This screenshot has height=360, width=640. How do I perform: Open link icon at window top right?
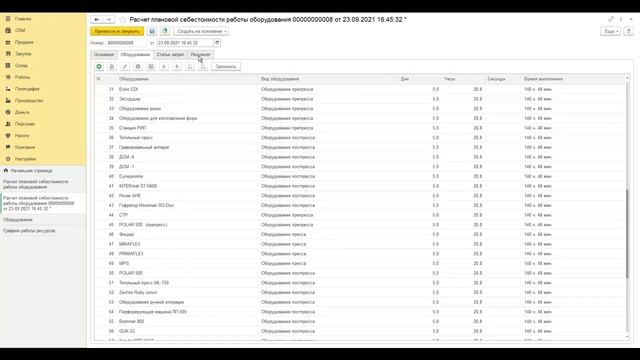(x=611, y=19)
